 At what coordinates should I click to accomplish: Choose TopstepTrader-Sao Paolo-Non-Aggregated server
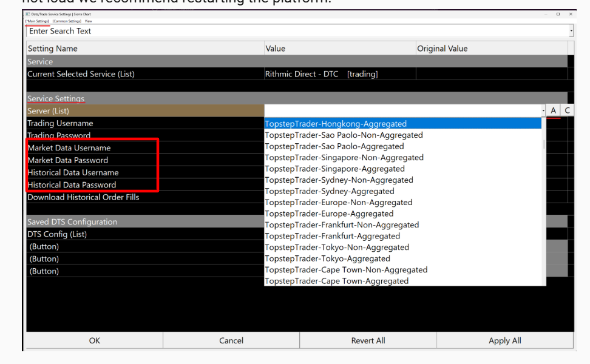(x=403, y=135)
